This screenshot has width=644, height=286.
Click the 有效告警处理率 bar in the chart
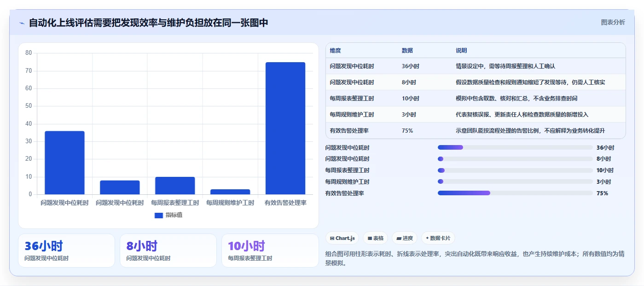[285, 128]
